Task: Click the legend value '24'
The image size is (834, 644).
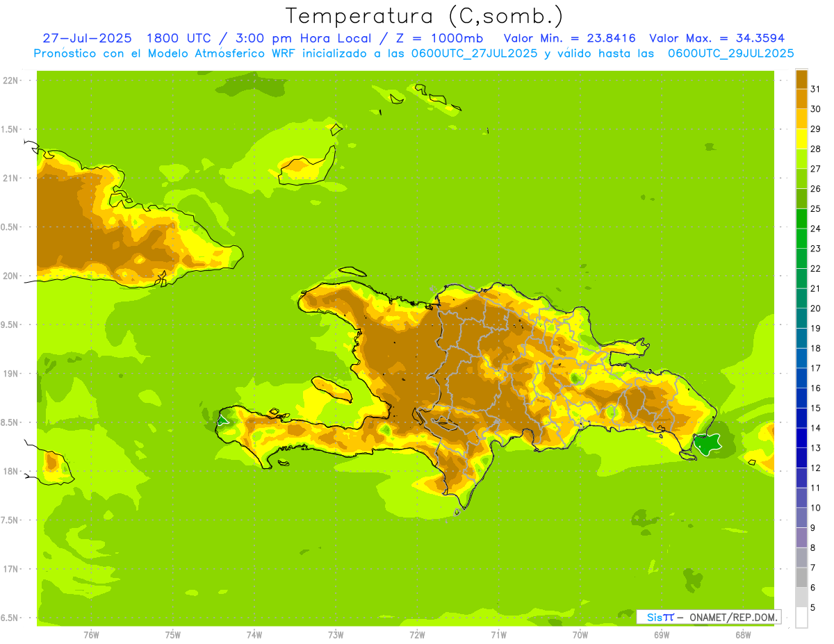Action: (815, 229)
